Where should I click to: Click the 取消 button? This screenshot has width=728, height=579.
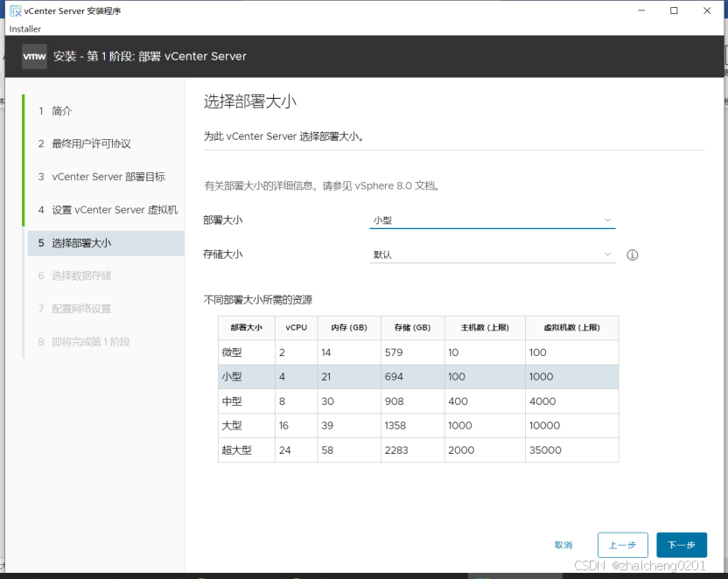[563, 545]
